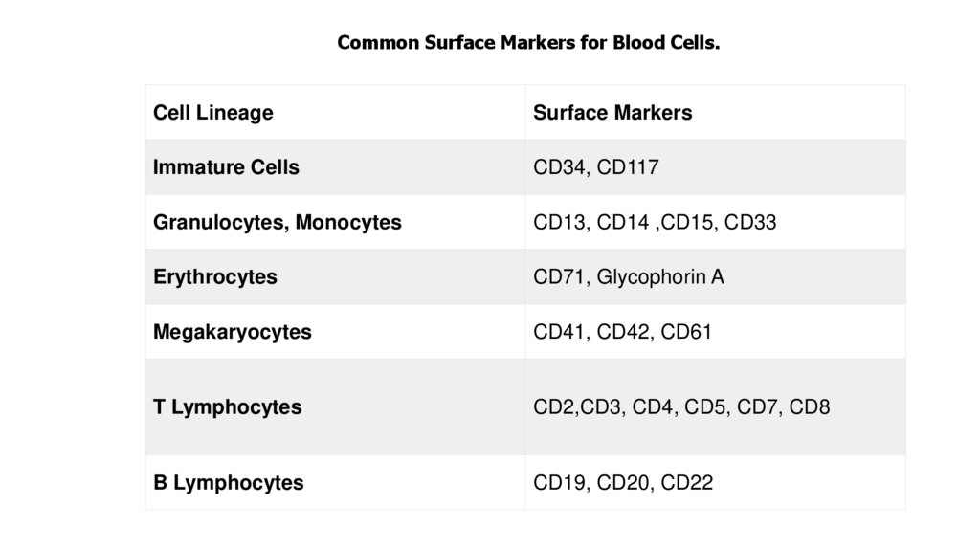Select the T Lymphocytes row label
The width and height of the screenshot is (980, 549).
pos(227,407)
